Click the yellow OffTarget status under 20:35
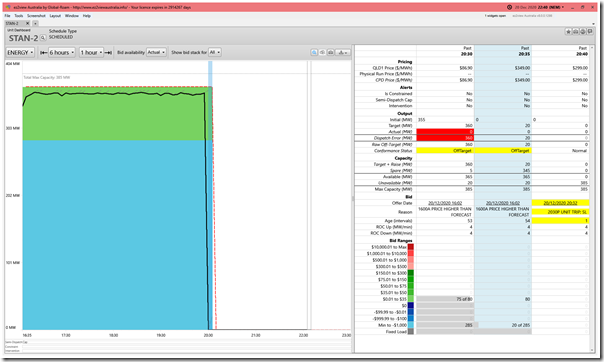The width and height of the screenshot is (604, 362). pos(503,151)
